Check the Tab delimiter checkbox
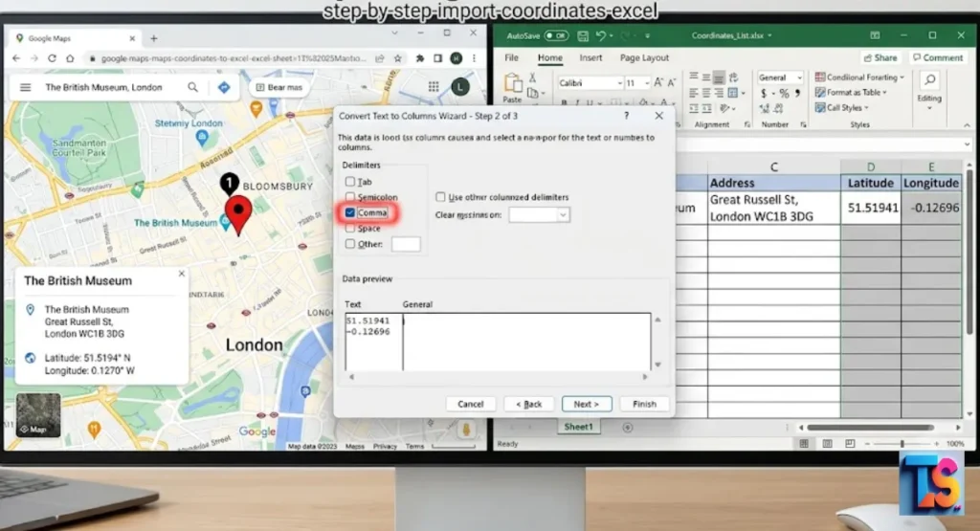This screenshot has width=980, height=531. pyautogui.click(x=350, y=181)
